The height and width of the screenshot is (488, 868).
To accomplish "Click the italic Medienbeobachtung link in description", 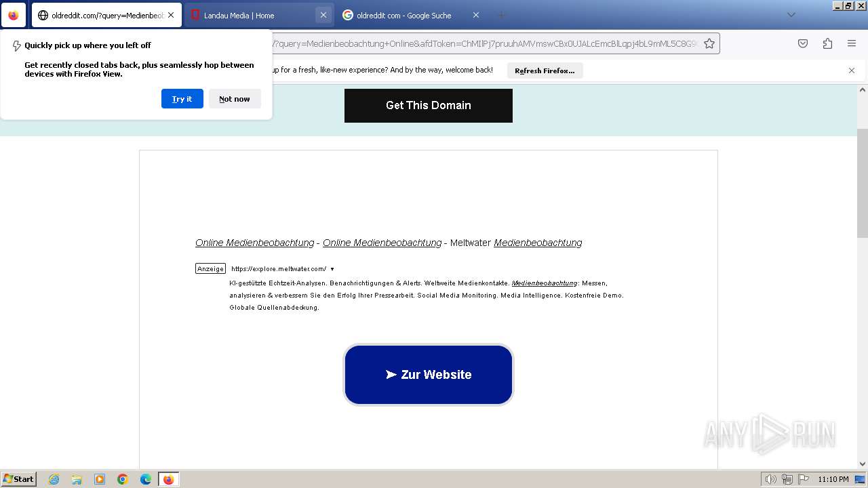I will [545, 283].
